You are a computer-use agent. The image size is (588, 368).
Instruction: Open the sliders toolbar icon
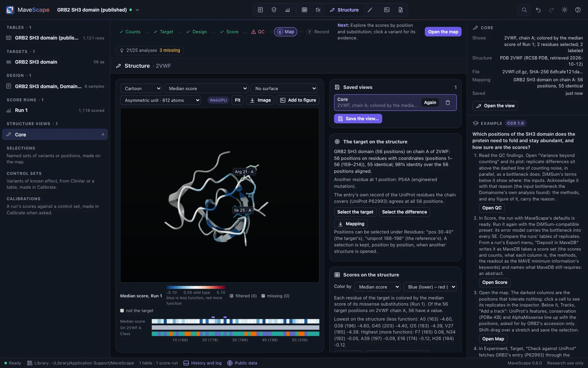(x=318, y=10)
